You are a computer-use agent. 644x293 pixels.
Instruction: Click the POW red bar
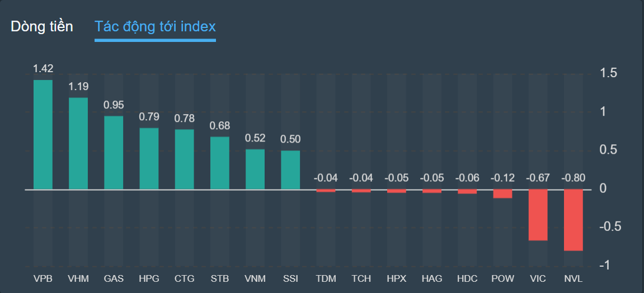click(x=502, y=194)
